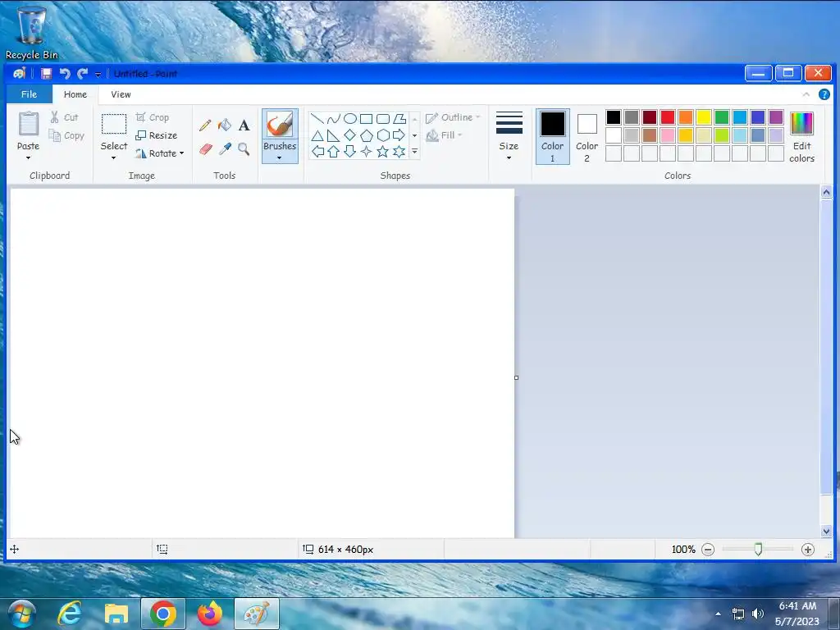Choose the Polygon shape
Image resolution: width=840 pixels, height=630 pixels.
click(x=399, y=119)
